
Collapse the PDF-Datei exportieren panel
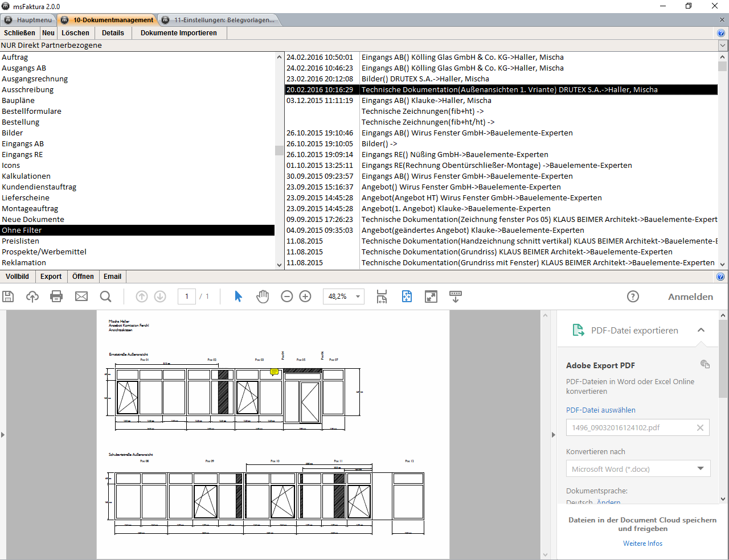[701, 330]
